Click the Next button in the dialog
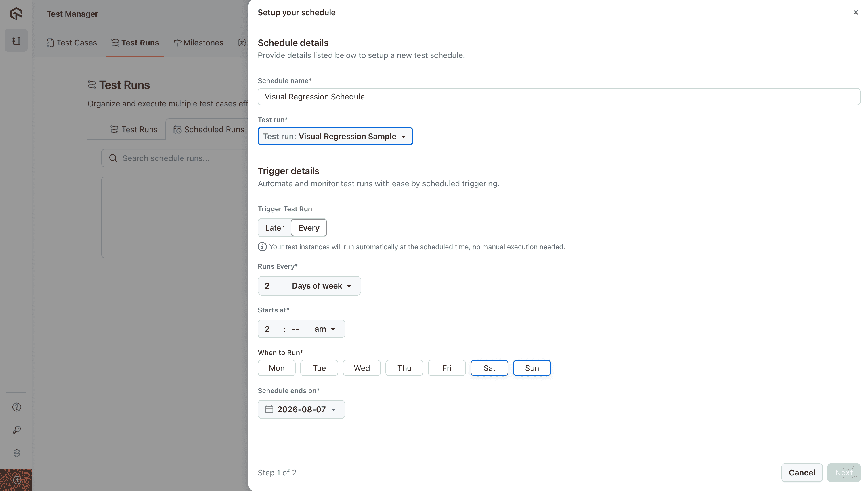The height and width of the screenshot is (491, 868). tap(844, 472)
